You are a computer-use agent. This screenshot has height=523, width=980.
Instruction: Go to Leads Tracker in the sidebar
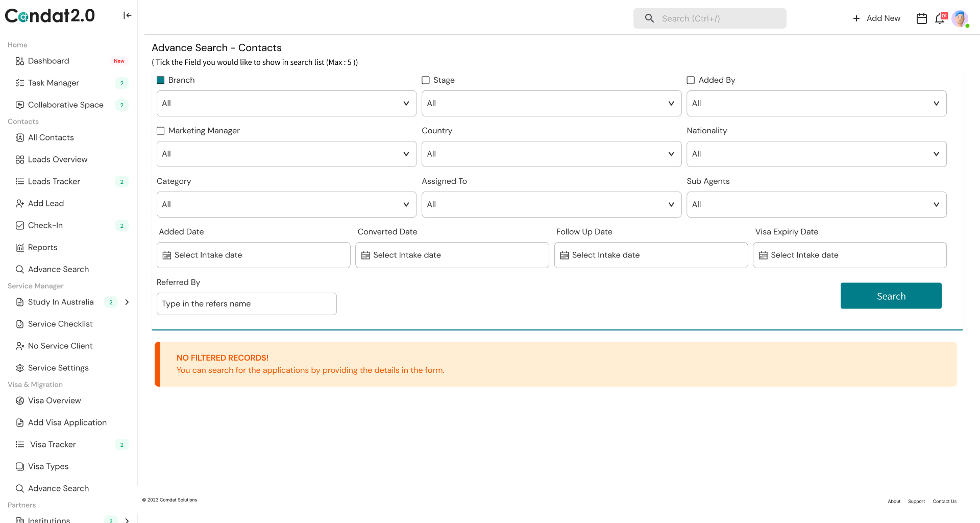[54, 181]
